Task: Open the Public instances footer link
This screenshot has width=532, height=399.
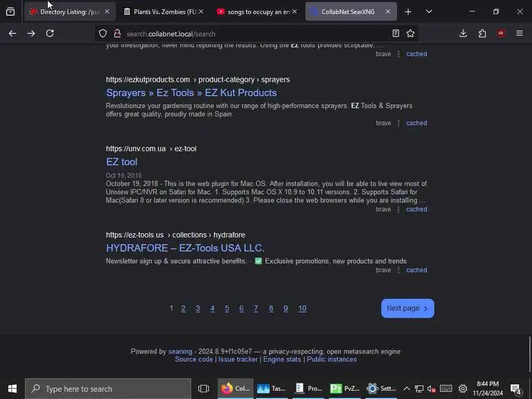Action: 332,360
